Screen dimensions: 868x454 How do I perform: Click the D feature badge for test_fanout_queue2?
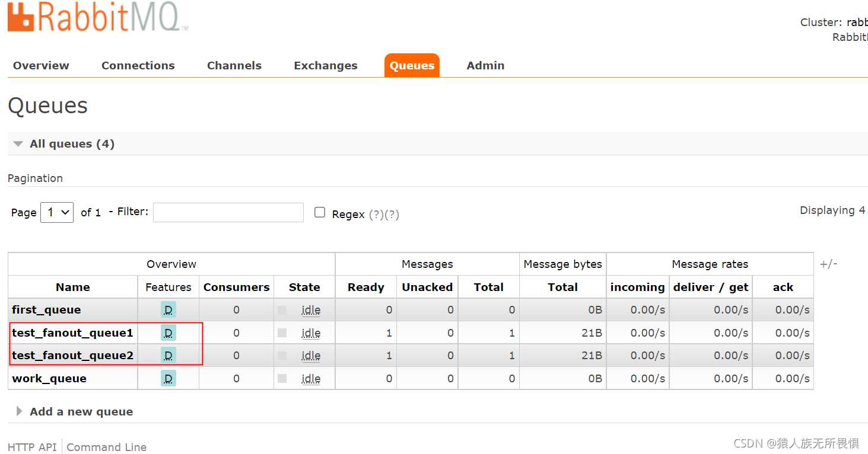click(x=168, y=356)
